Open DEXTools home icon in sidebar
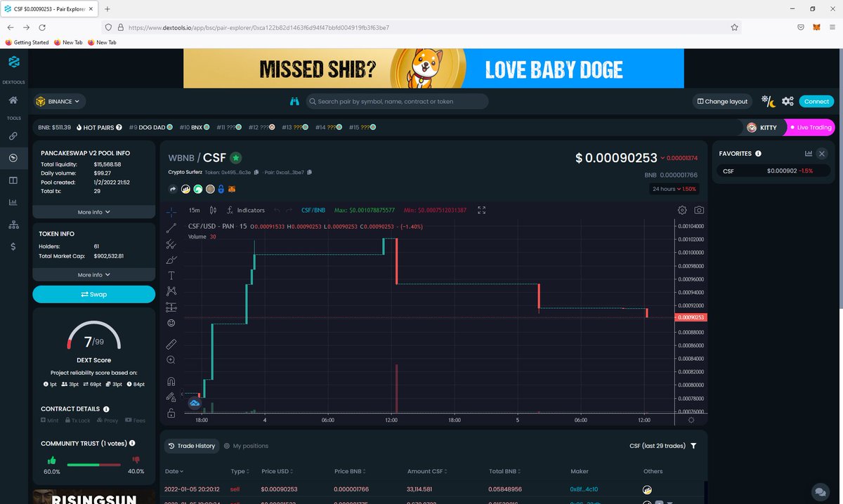The height and width of the screenshot is (504, 843). click(13, 100)
